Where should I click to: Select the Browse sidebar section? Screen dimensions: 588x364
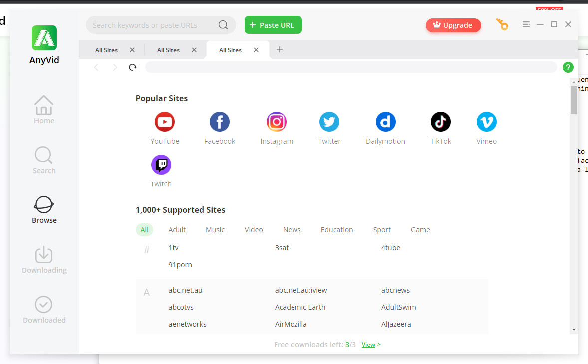[44, 210]
